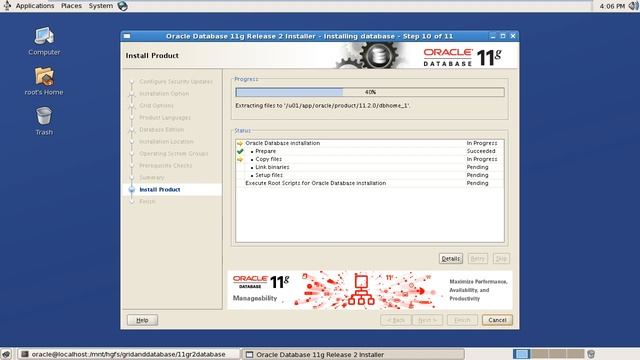Select the Prerequisite Checks step
Image resolution: width=640 pixels, height=360 pixels.
point(165,165)
